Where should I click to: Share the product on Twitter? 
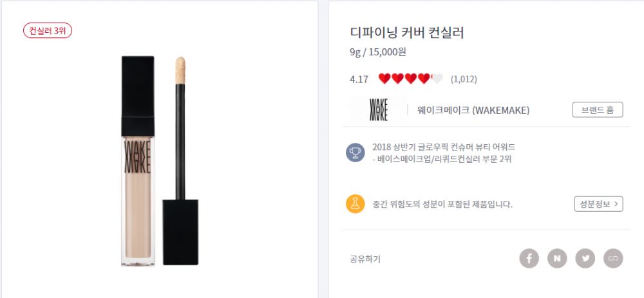(x=585, y=259)
